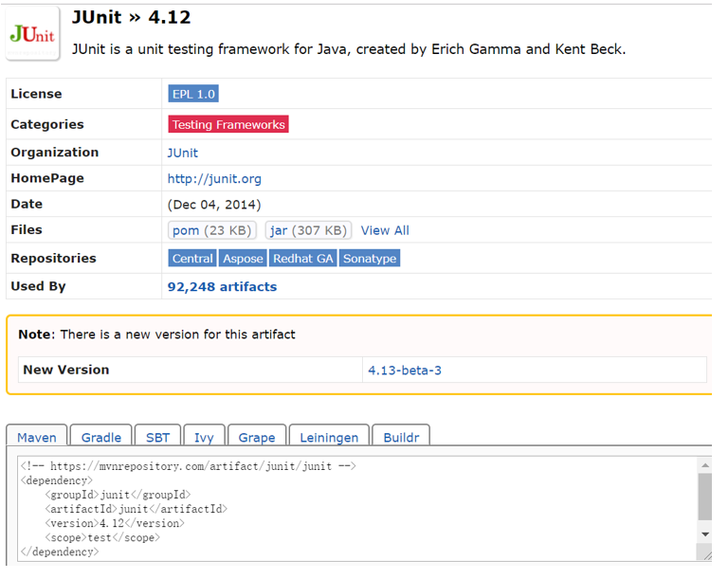Open the 92,248 artifacts usage link
Viewport: 728px width, 579px height.
point(222,286)
